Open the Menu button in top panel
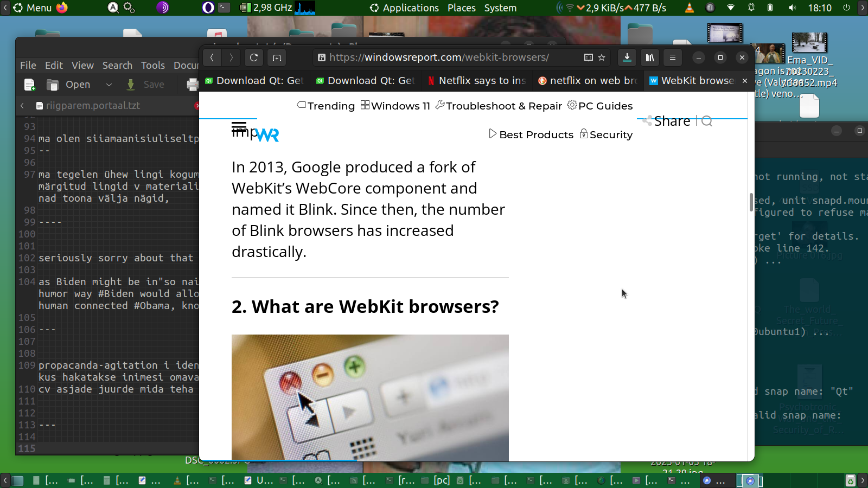Image resolution: width=868 pixels, height=488 pixels. [33, 8]
